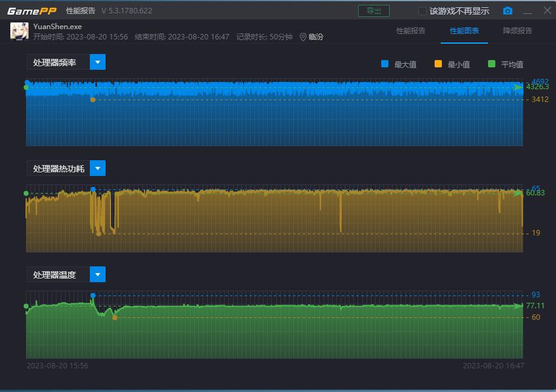Screen dimensions: 556x392
Task: Select the active 性能图表 tab
Action: pos(464,31)
